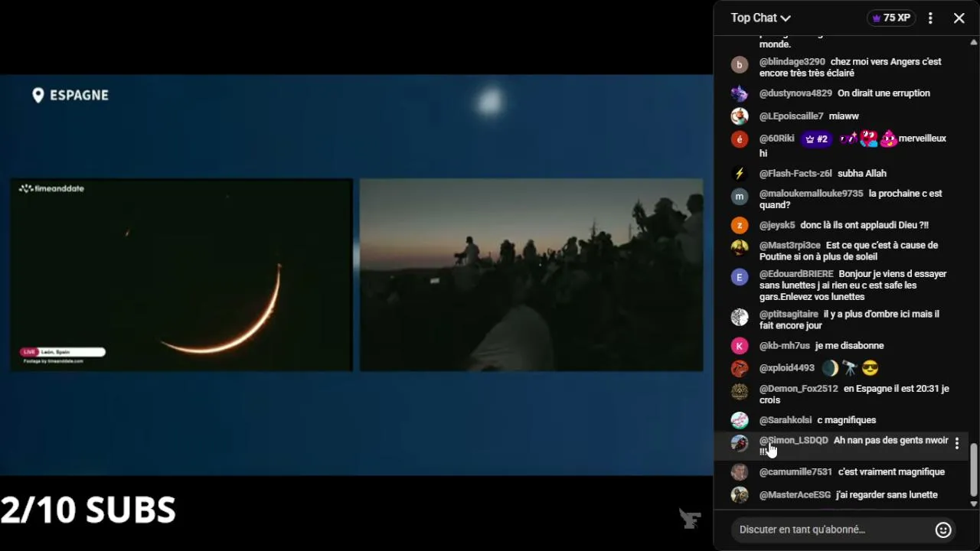Click the crowd silhouette video feed
Image resolution: width=980 pixels, height=551 pixels.
coord(531,275)
